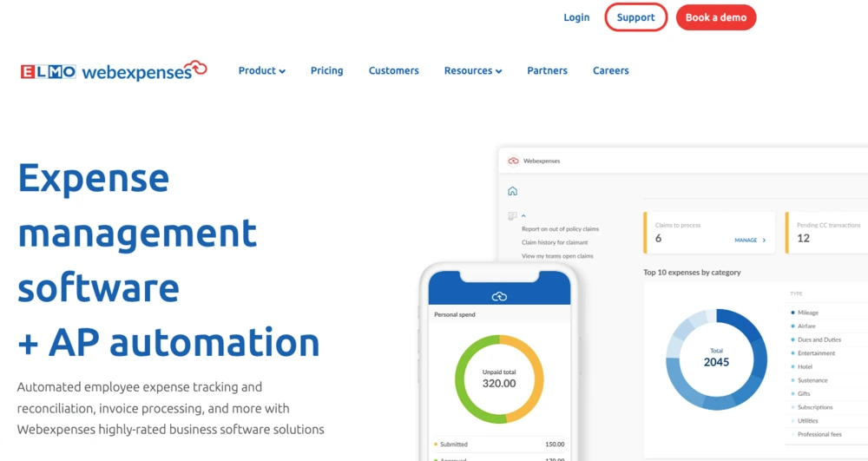Click the Pending CC transactions card
Image resolution: width=868 pixels, height=461 pixels.
826,233
